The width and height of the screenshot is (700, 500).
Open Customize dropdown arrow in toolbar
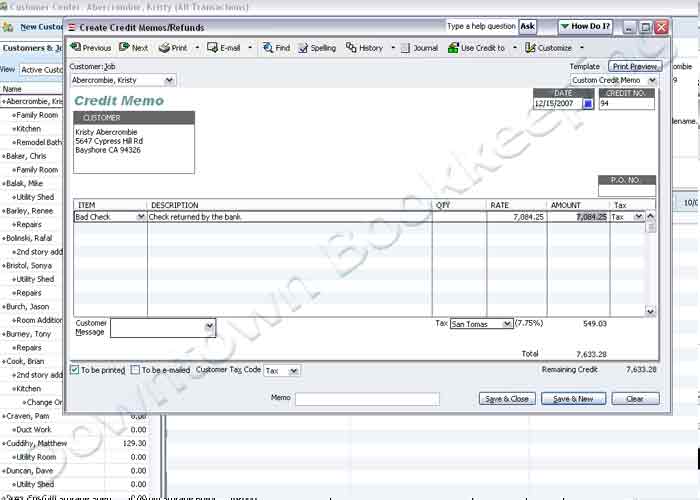tap(582, 47)
